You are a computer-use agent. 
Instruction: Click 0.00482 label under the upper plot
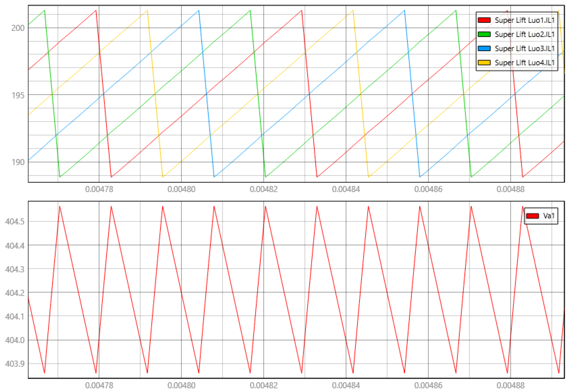(x=263, y=189)
